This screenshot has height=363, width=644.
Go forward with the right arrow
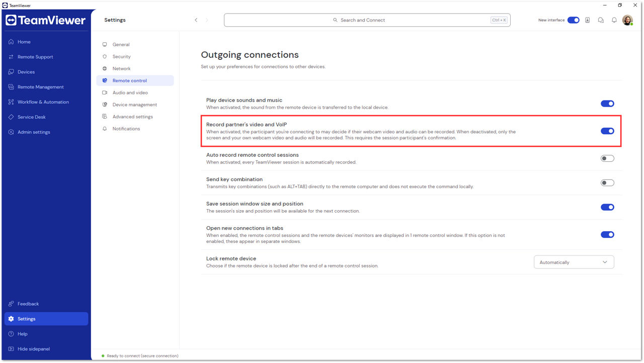tap(207, 20)
